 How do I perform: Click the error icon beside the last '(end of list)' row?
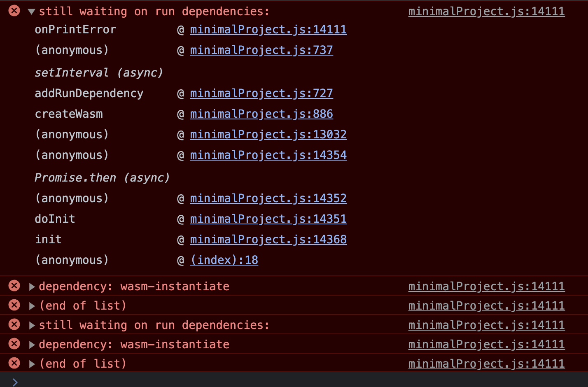14,363
